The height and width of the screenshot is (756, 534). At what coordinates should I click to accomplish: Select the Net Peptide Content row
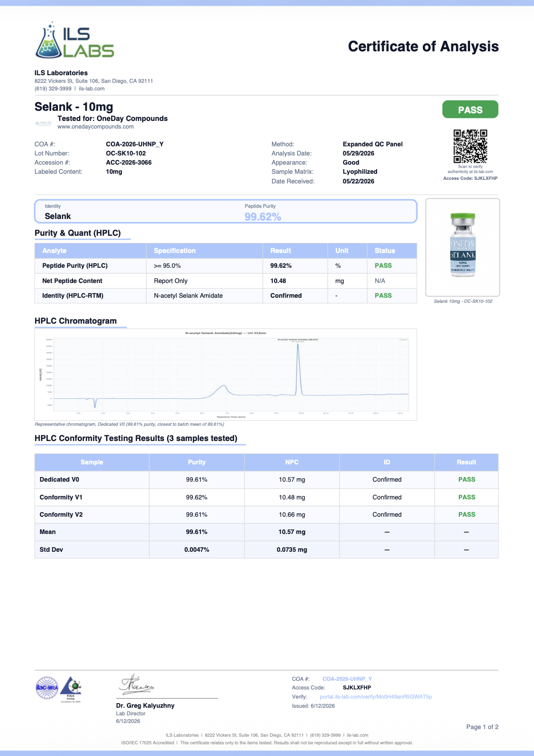coord(226,281)
